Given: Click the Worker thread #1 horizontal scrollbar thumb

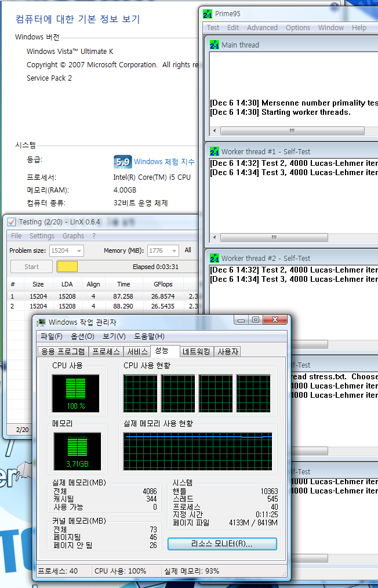Looking at the screenshot, I should click(274, 237).
